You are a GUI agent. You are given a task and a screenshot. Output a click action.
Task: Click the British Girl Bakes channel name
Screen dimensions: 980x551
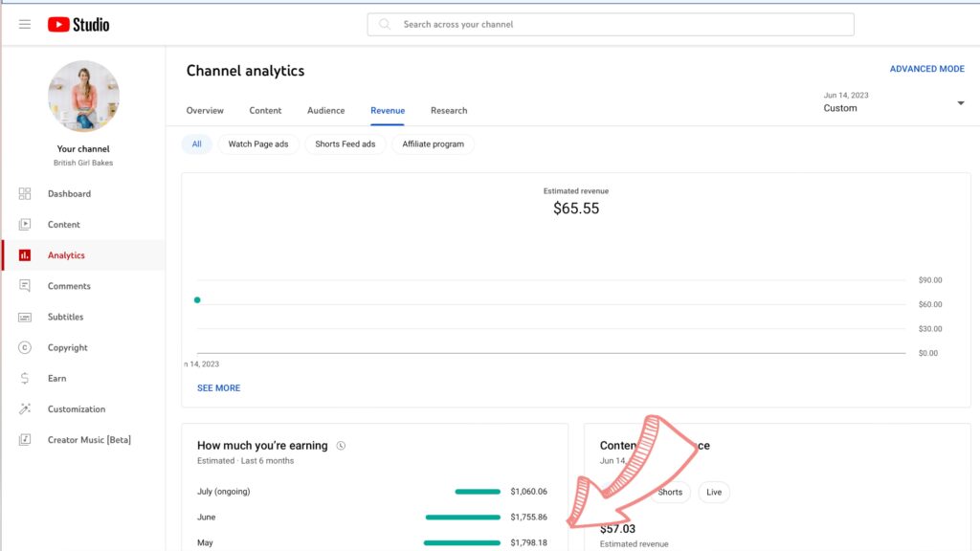[83, 163]
